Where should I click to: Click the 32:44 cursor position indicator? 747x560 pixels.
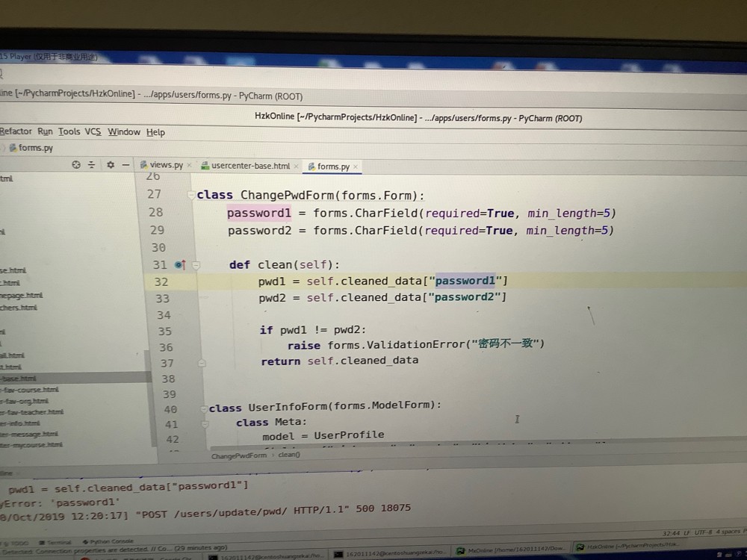673,534
